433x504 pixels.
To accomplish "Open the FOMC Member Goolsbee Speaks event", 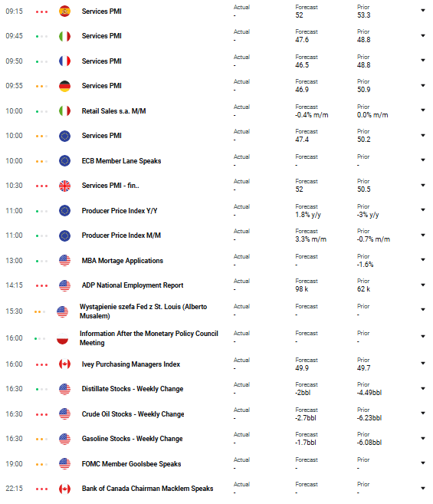I will 131,464.
